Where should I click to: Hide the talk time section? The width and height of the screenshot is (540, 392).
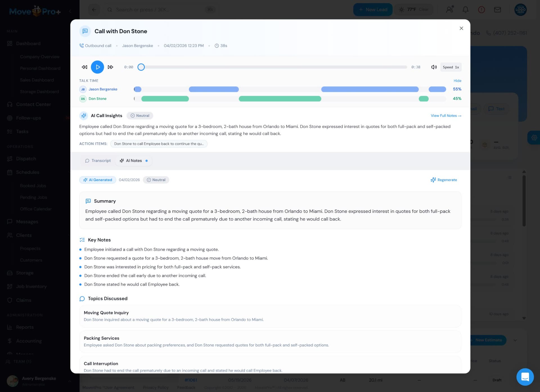(x=457, y=80)
